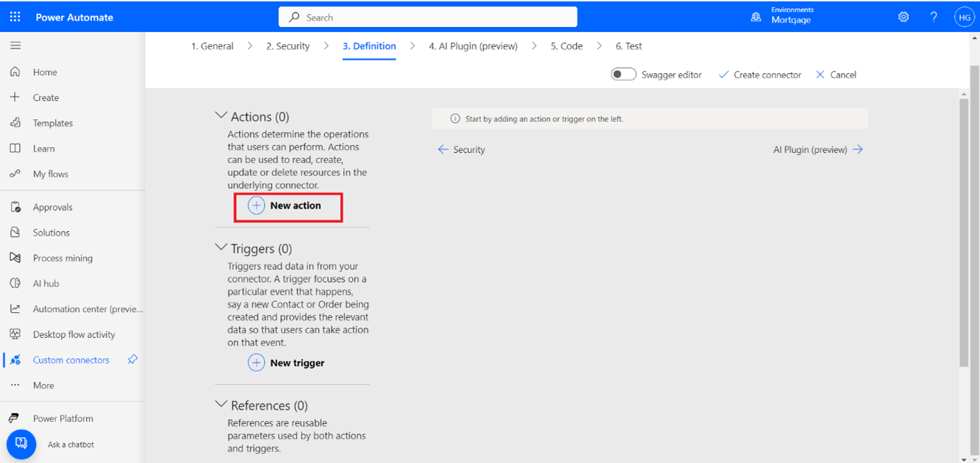Viewport: 980px width, 463px height.
Task: Open the app launcher waffle icon
Action: [x=15, y=17]
